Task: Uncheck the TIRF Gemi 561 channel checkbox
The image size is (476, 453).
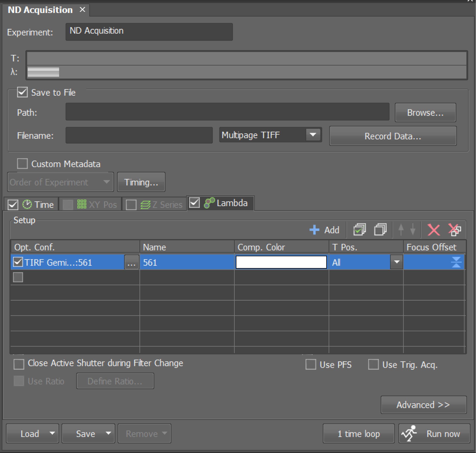Action: tap(18, 262)
